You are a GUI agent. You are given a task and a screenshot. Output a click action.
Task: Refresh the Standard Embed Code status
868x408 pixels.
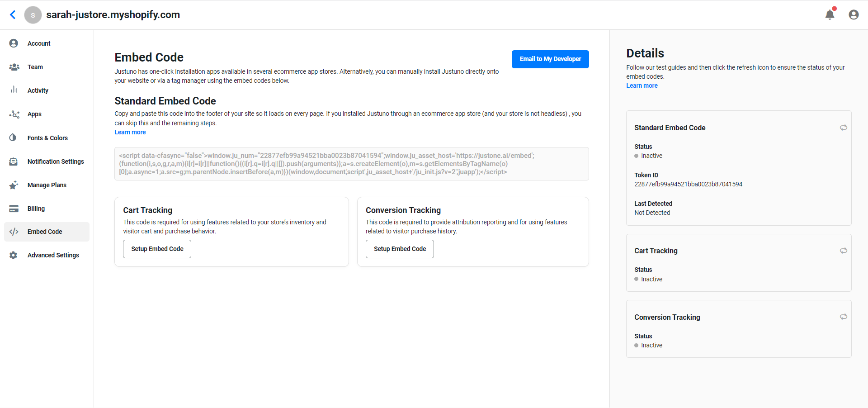coord(843,128)
